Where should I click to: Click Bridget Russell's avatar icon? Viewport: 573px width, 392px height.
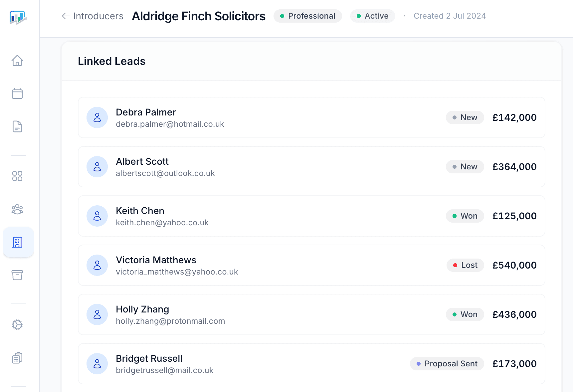click(97, 364)
